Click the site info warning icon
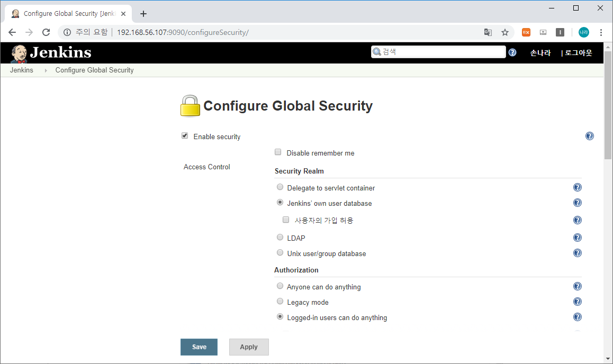This screenshot has height=364, width=613. pyautogui.click(x=67, y=32)
